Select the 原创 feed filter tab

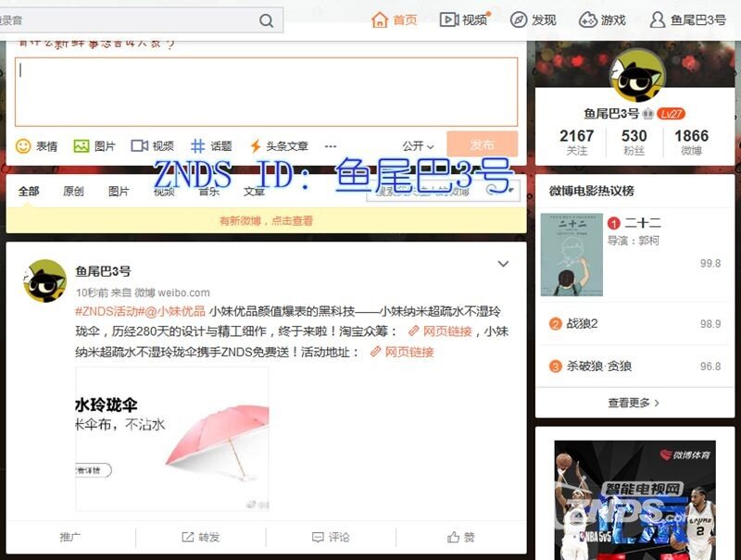pyautogui.click(x=74, y=191)
